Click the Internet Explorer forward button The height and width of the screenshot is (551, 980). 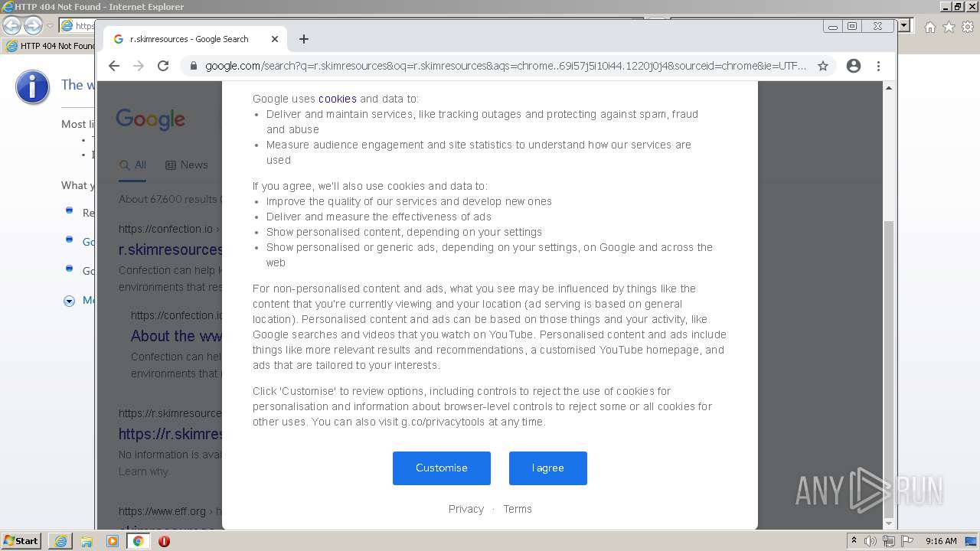33,26
